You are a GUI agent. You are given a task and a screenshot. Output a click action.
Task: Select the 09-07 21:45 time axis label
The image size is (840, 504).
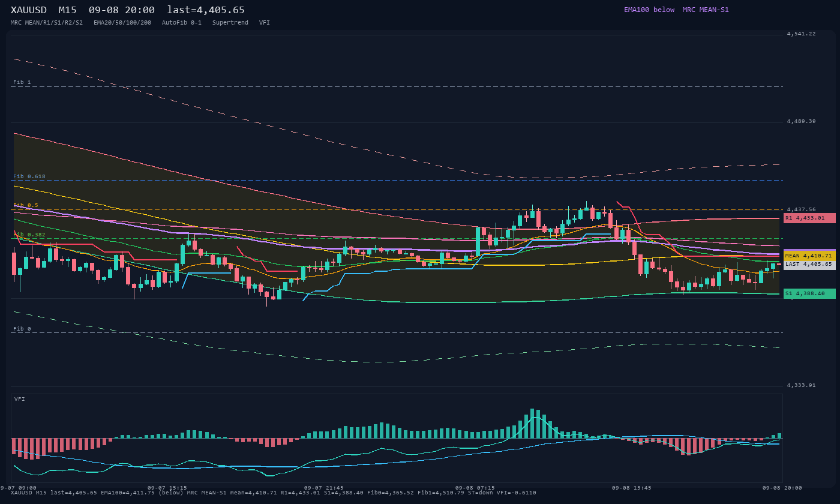(x=324, y=488)
